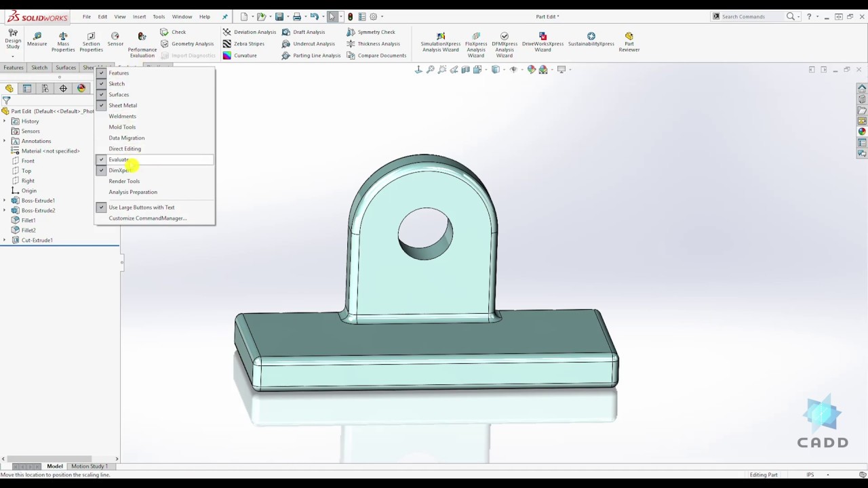Open DriveWorksXpress Wizard

click(x=542, y=42)
